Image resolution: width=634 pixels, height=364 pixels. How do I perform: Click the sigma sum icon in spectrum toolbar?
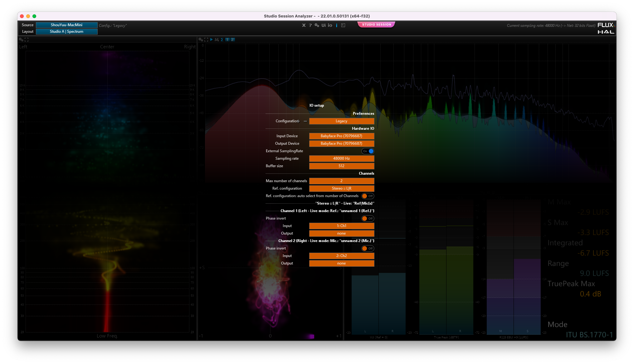pos(222,40)
